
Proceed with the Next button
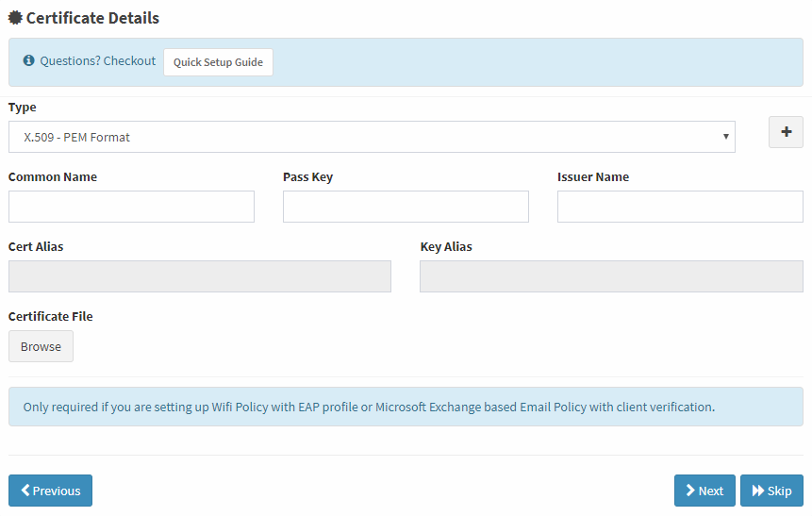coord(704,491)
